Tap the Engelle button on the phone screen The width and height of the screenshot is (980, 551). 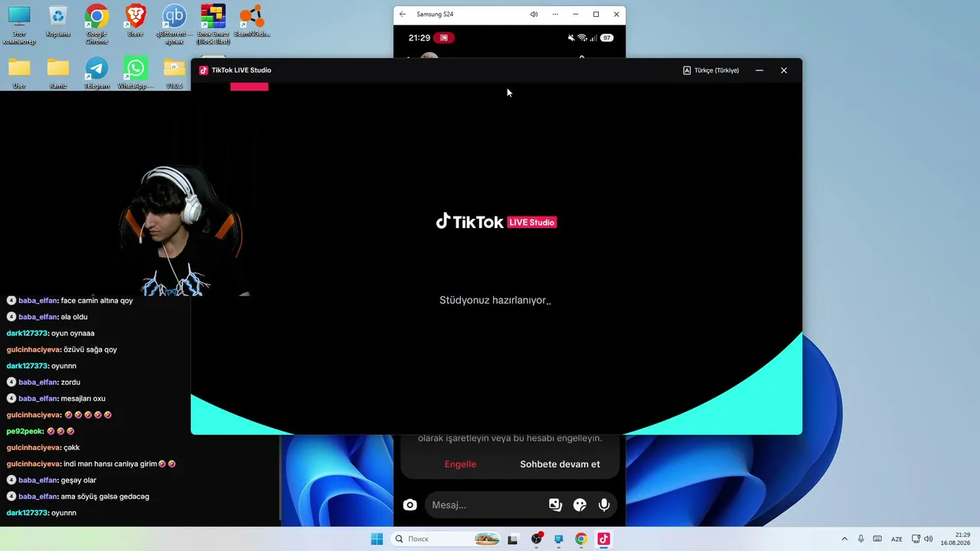point(460,465)
